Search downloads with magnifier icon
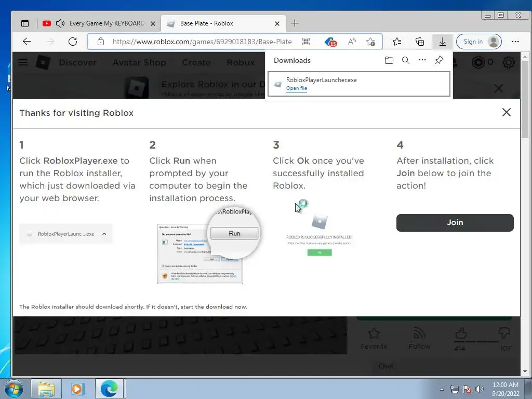This screenshot has width=532, height=399. pos(405,60)
